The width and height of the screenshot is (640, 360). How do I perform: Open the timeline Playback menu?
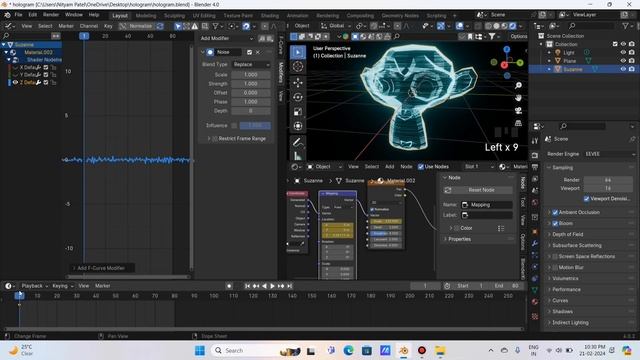(34, 286)
